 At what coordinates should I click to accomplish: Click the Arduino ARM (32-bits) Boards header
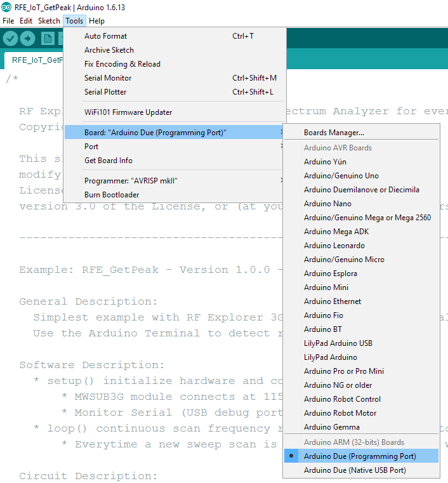354,442
